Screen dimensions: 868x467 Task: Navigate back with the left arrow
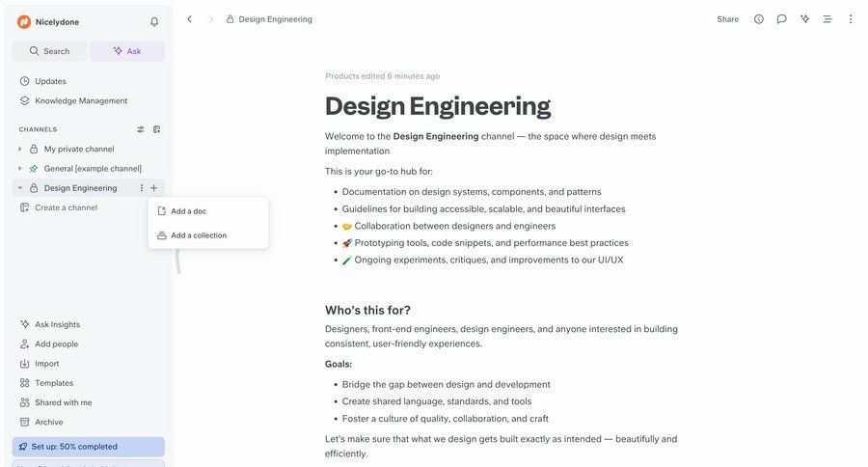[x=189, y=19]
